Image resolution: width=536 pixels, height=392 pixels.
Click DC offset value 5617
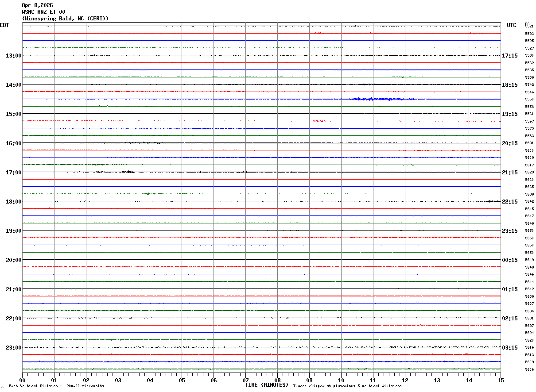(529, 165)
